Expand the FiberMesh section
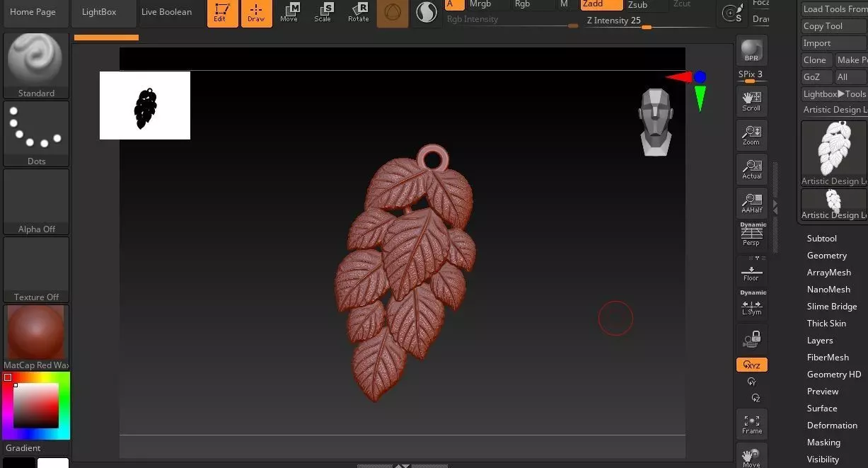Image resolution: width=868 pixels, height=468 pixels. [x=828, y=358]
